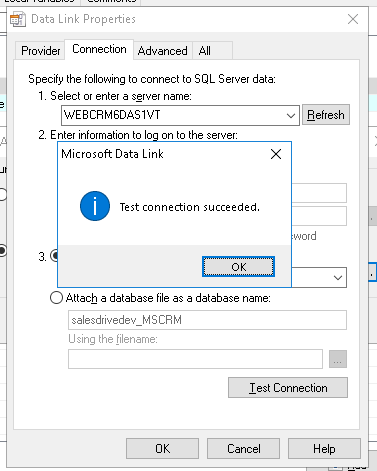The image size is (377, 471).
Task: Open the Advanced tab
Action: click(x=163, y=51)
